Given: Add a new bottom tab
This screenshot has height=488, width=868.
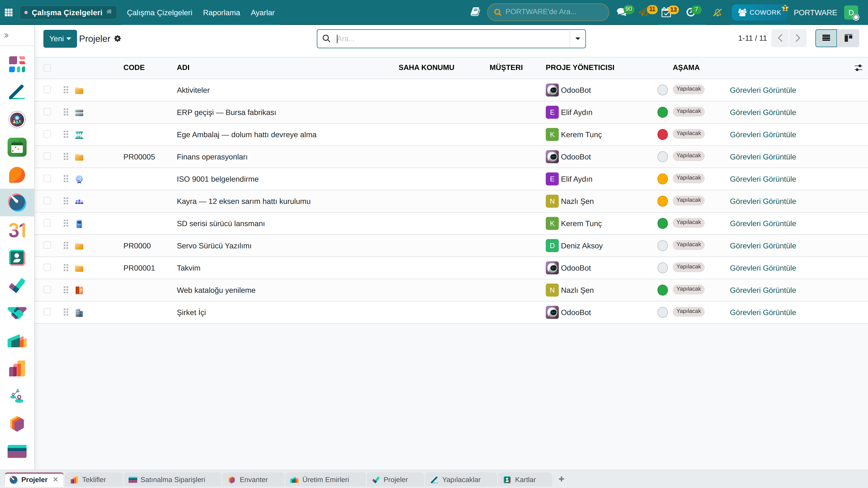Looking at the screenshot, I should point(561,479).
